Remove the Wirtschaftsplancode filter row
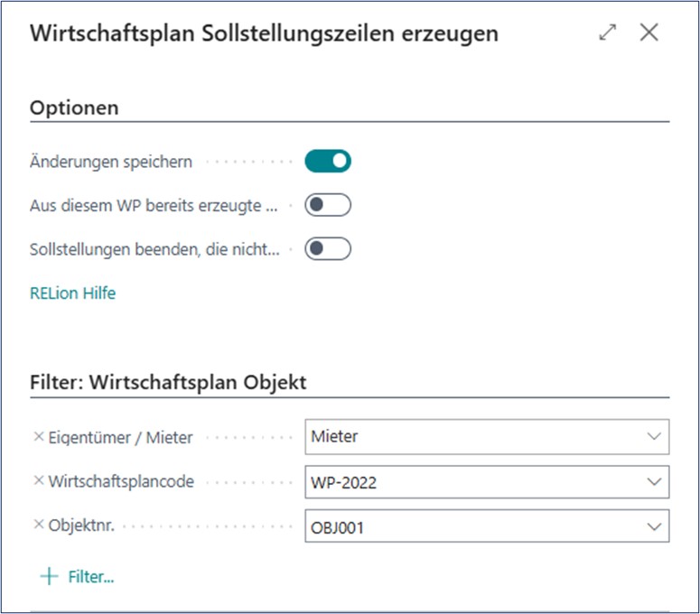 tap(38, 481)
